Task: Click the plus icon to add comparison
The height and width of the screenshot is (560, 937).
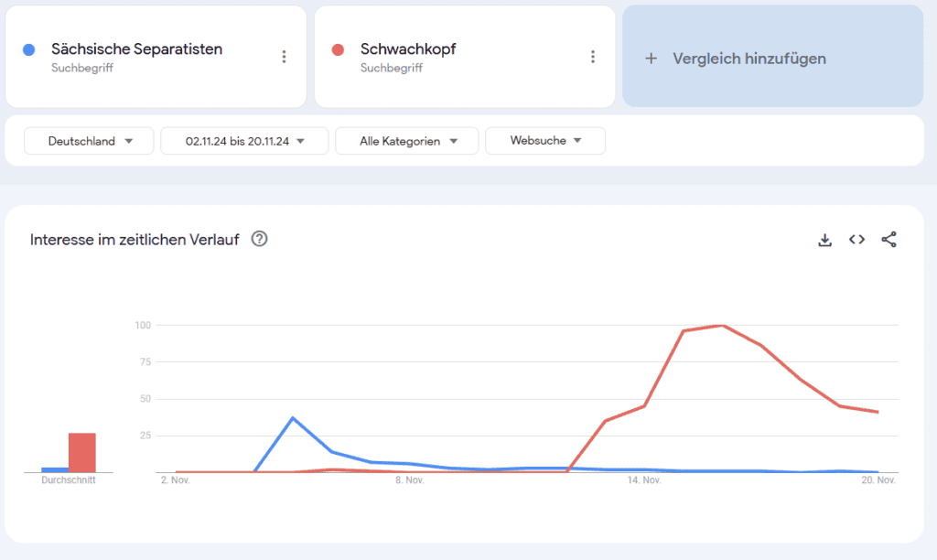Action: (x=652, y=59)
